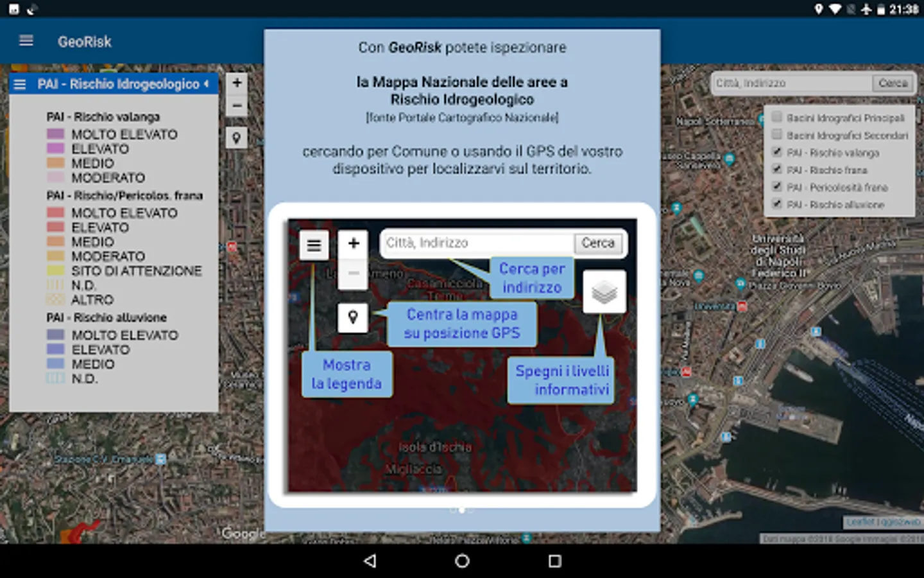
Task: Click hamburger icon in tutorial image
Action: pyautogui.click(x=314, y=245)
